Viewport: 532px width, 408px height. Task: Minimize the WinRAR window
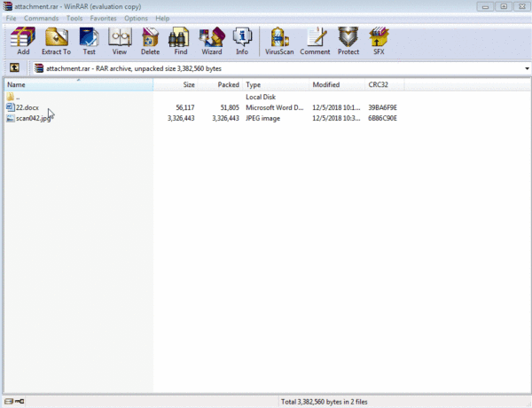point(485,6)
